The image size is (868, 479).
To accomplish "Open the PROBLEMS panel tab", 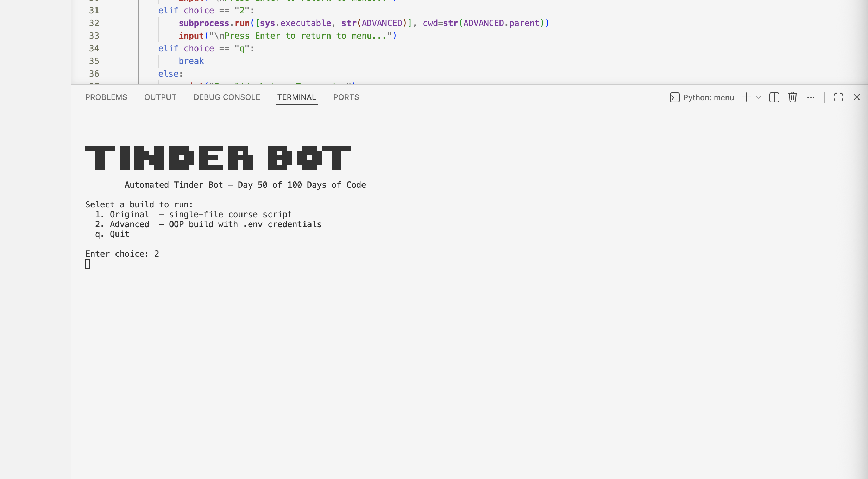I will 106,97.
